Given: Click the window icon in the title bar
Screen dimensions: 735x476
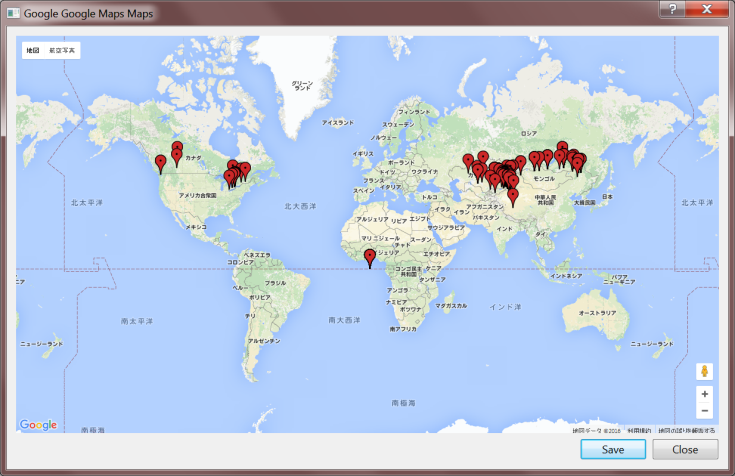Looking at the screenshot, I should click(x=12, y=11).
